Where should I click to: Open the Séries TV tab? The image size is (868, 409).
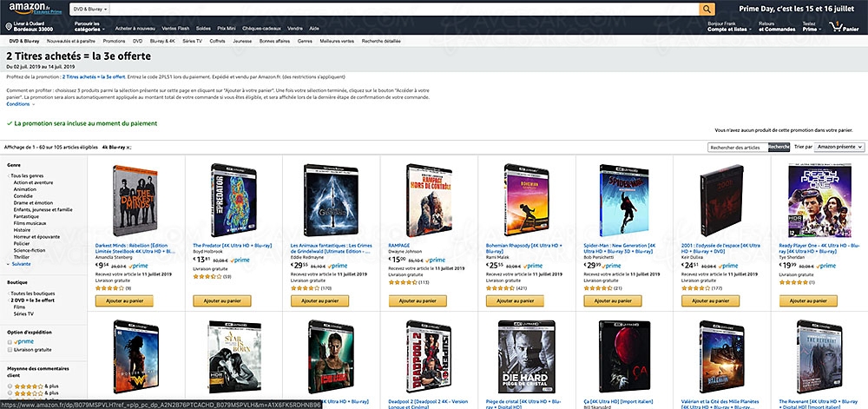(192, 41)
